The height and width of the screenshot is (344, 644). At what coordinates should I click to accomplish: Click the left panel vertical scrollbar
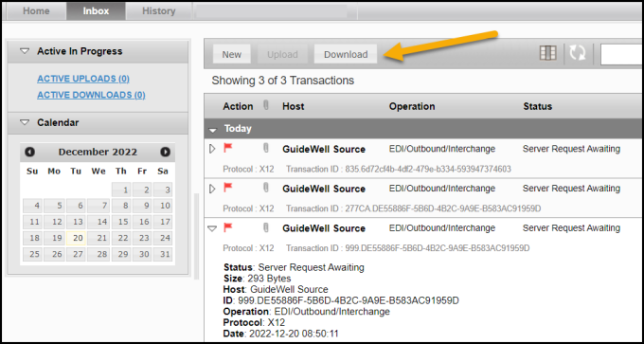[196, 236]
